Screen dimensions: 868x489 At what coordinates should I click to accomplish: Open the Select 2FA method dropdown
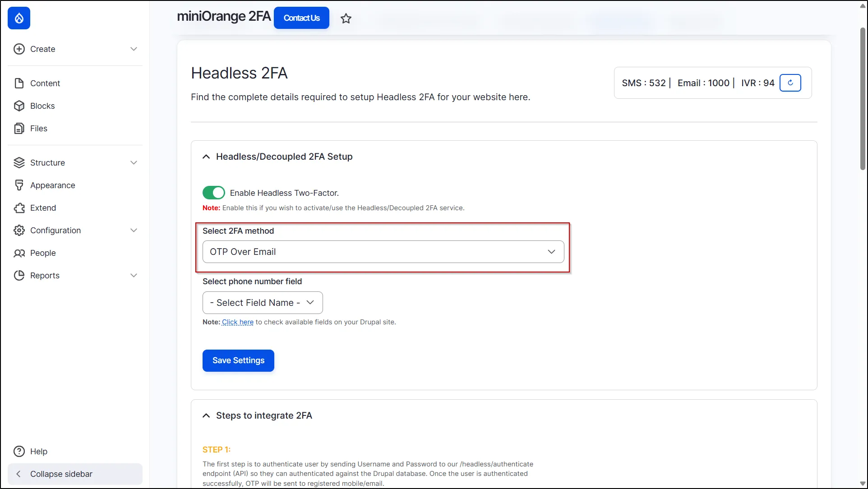(x=383, y=252)
